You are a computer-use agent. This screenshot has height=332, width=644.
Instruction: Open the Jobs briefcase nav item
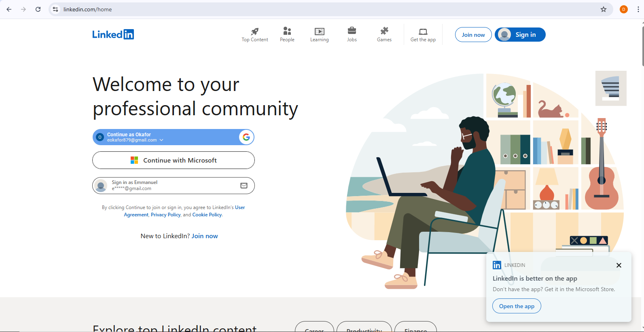point(352,35)
